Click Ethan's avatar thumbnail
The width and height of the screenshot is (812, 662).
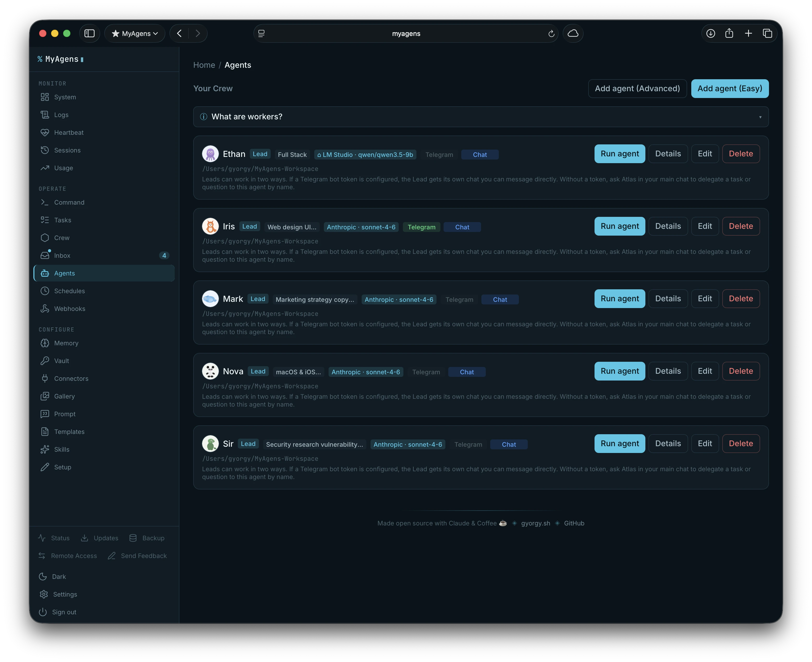(210, 154)
